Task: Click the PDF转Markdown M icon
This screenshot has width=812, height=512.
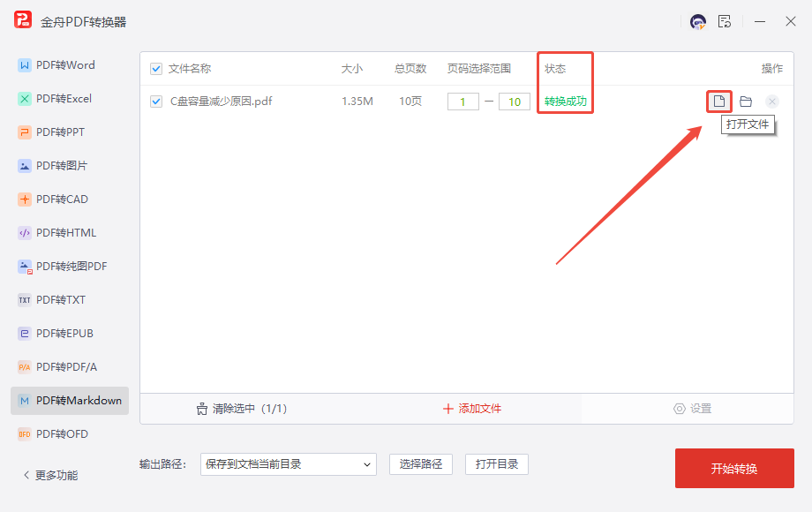Action: pos(25,401)
